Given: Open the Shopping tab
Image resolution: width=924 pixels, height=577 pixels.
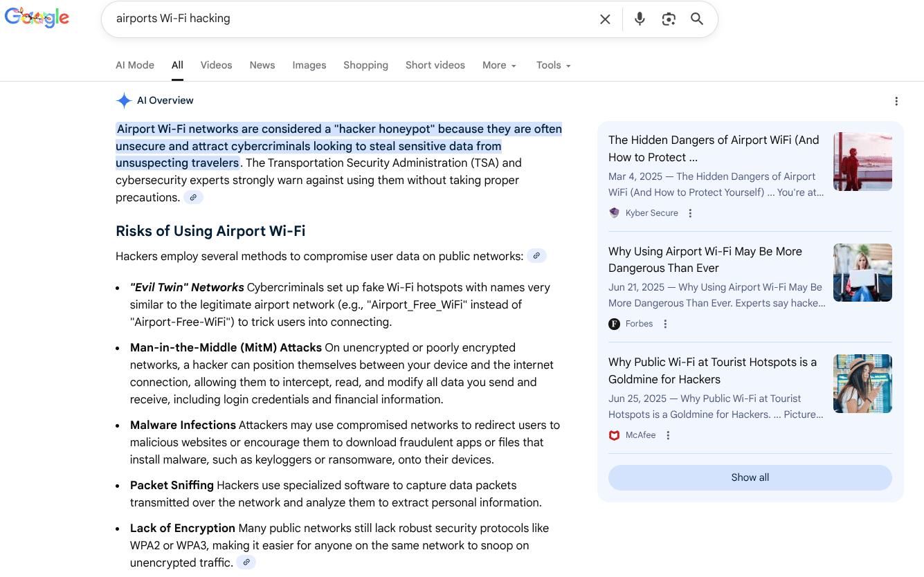Looking at the screenshot, I should (x=365, y=65).
